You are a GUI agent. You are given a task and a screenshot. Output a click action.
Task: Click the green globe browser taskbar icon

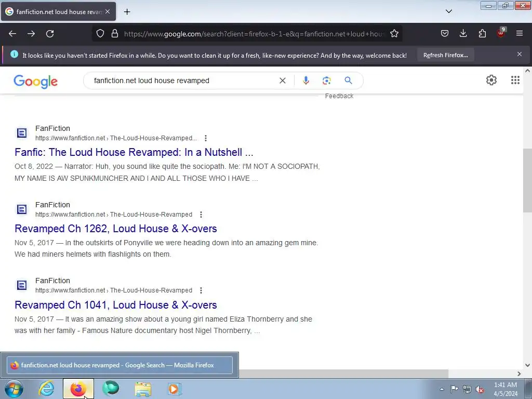pos(111,388)
